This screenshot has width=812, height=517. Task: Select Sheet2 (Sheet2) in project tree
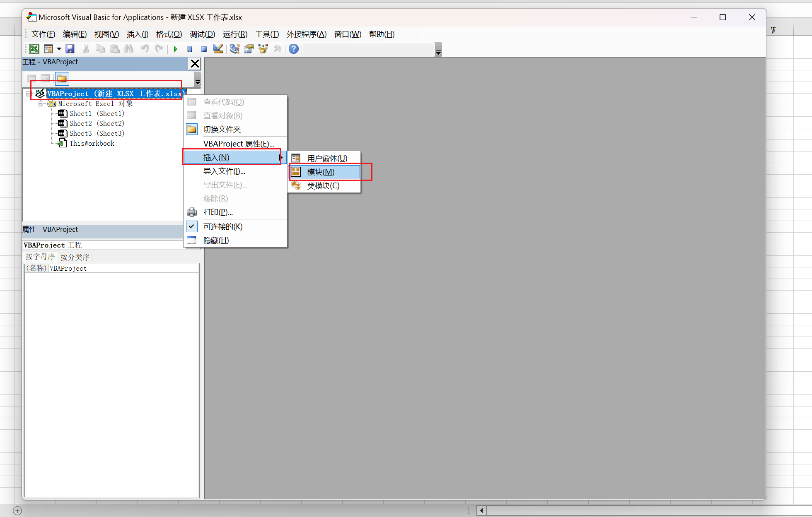[x=97, y=123]
